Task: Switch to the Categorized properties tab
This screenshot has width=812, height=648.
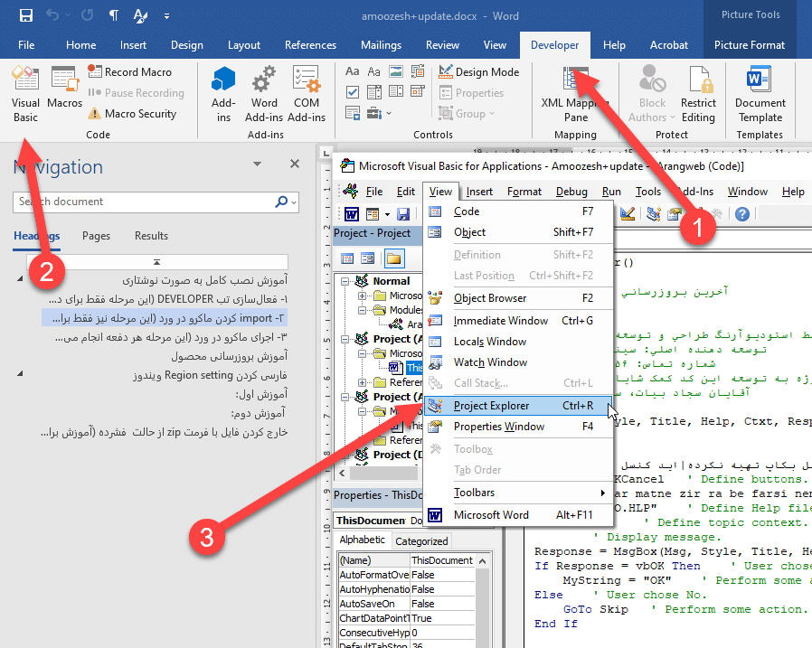Action: (x=421, y=541)
